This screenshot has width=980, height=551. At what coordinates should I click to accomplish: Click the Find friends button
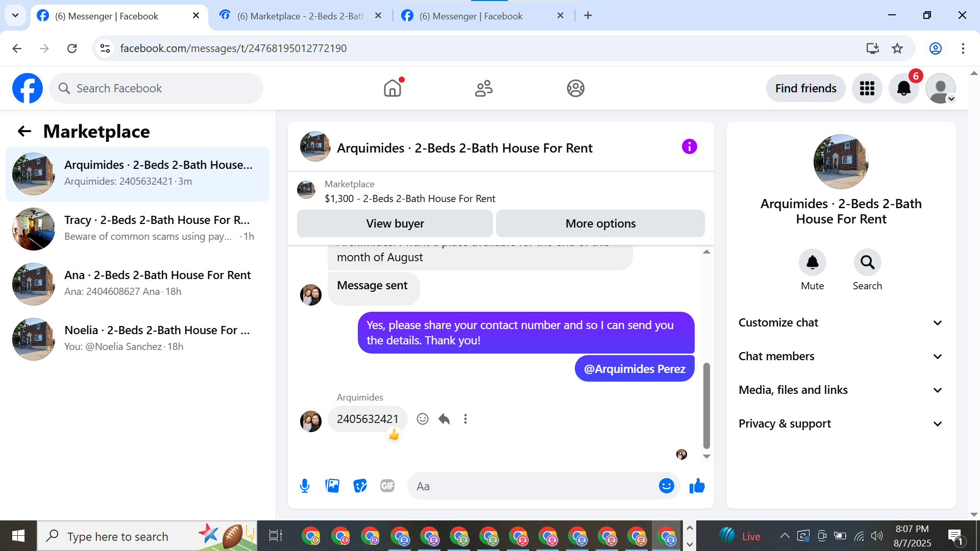806,88
